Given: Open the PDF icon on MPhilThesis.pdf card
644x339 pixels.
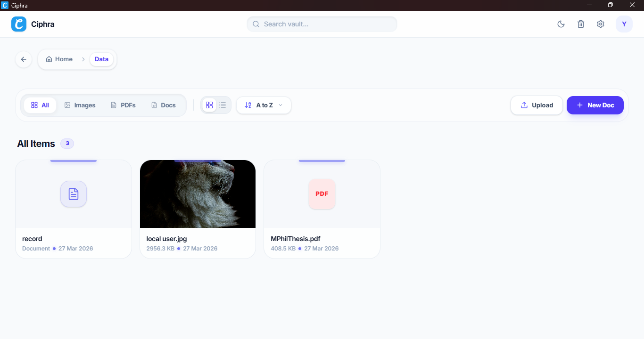Looking at the screenshot, I should (x=322, y=194).
